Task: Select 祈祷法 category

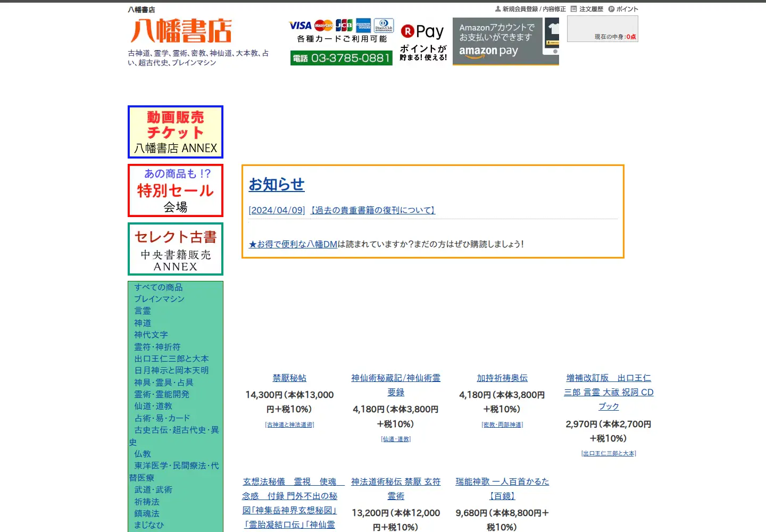Action: 147,502
